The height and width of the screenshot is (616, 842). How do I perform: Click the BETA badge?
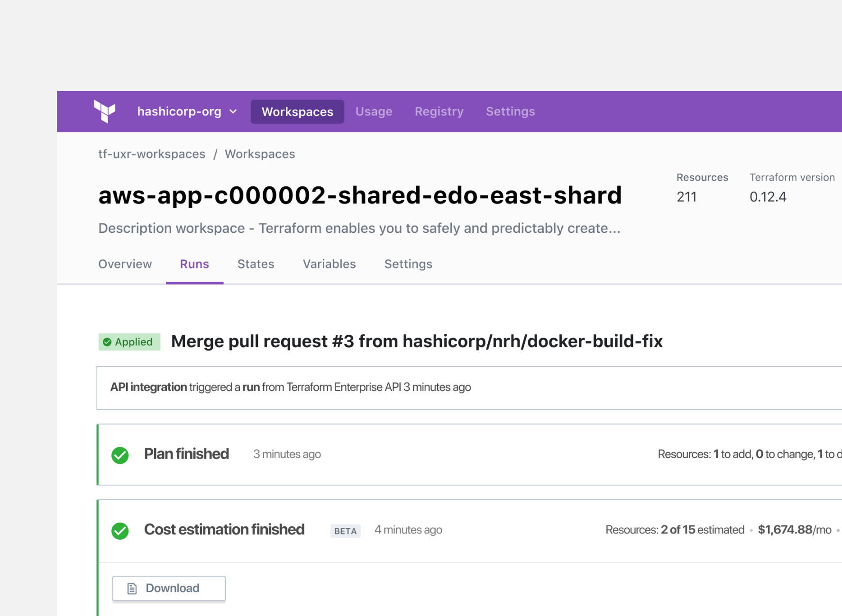[346, 531]
